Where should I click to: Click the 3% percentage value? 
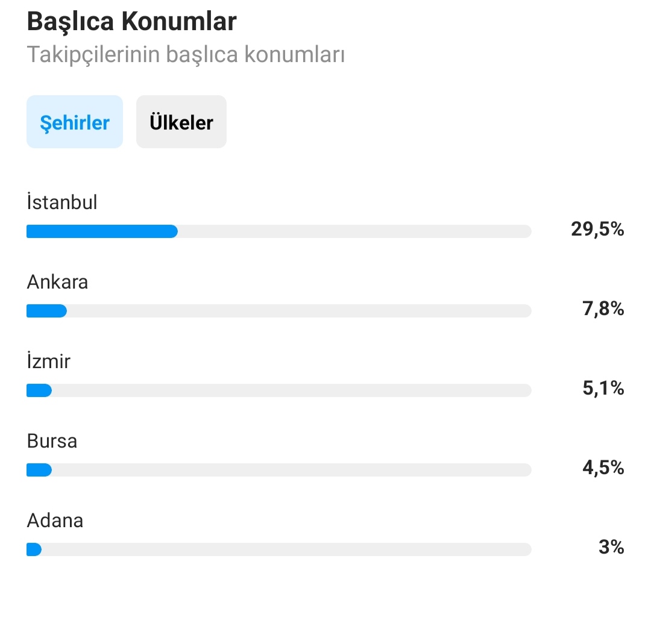[x=612, y=547]
